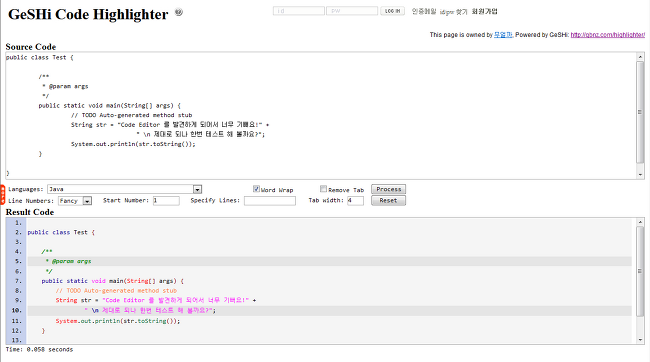This screenshot has width=650, height=362.
Task: Click line number 7 in result
Action: (x=18, y=281)
